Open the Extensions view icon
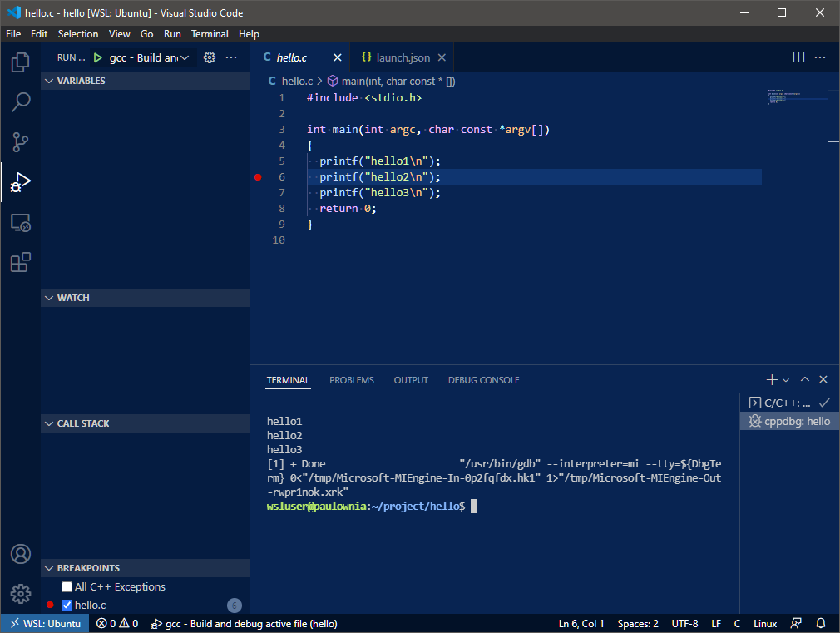Screen dimensions: 840x633 (x=20, y=262)
